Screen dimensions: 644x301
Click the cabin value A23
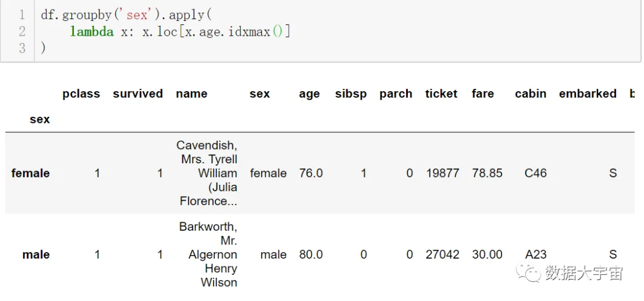[536, 255]
